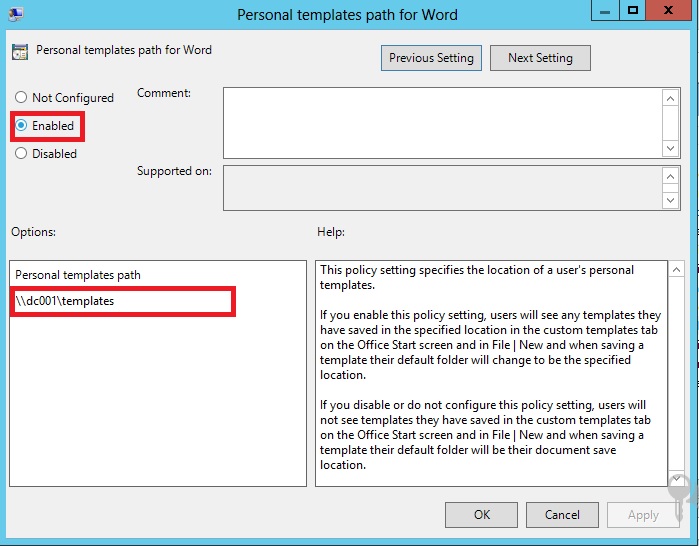Image resolution: width=699 pixels, height=546 pixels.
Task: Click the policy setting icon beside the heading
Action: 20,52
